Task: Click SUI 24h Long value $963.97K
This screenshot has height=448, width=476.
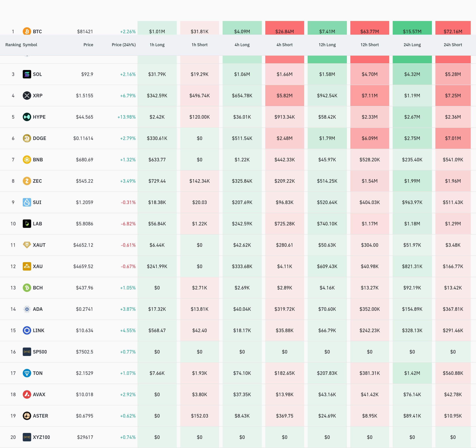Action: [x=412, y=202]
